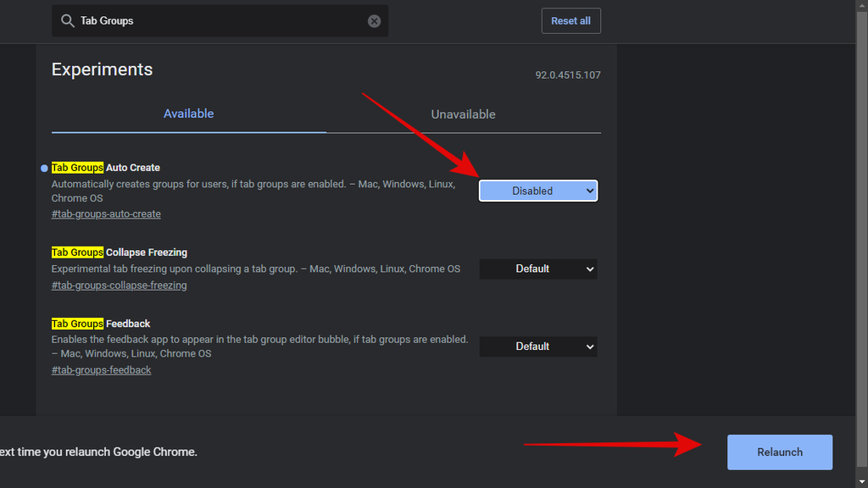This screenshot has width=868, height=488.
Task: Focus the Tab Groups search field
Action: (221, 21)
